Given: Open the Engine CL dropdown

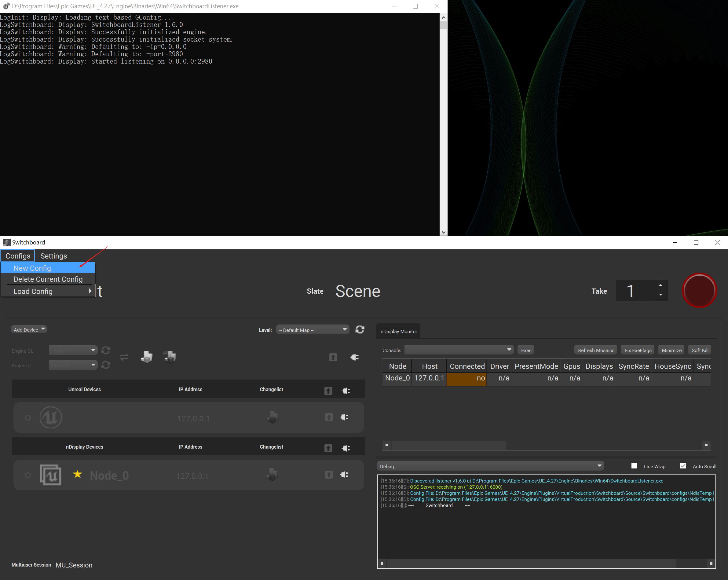Looking at the screenshot, I should click(x=73, y=350).
